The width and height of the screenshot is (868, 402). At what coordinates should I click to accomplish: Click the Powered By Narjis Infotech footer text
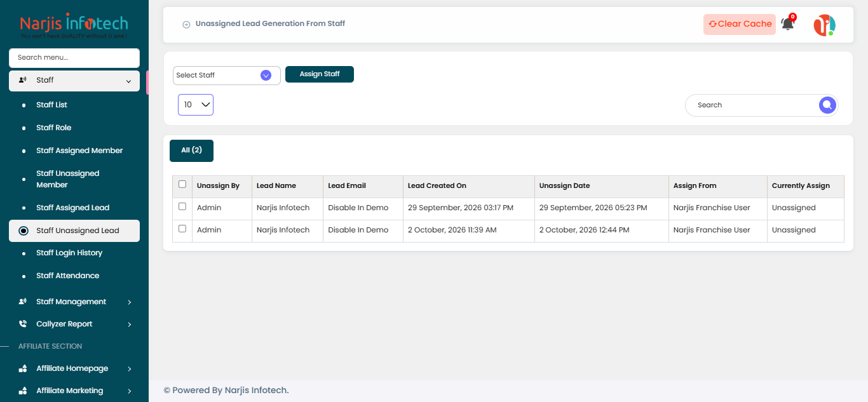point(226,390)
